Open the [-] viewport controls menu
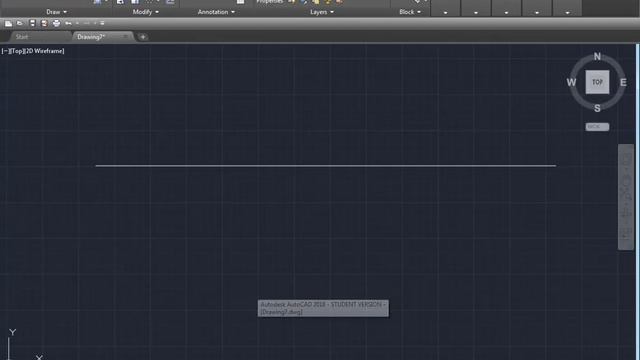Screen dimensions: 640x360 click(x=4, y=51)
